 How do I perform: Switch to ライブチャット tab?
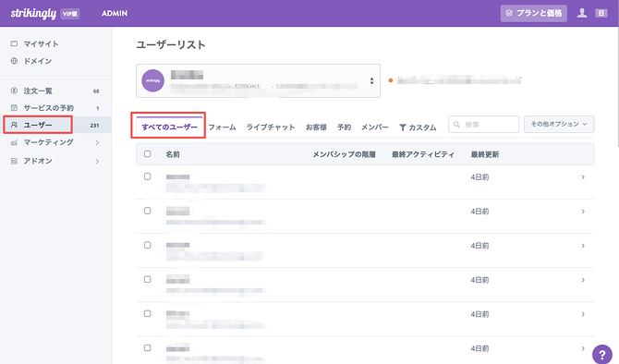271,127
